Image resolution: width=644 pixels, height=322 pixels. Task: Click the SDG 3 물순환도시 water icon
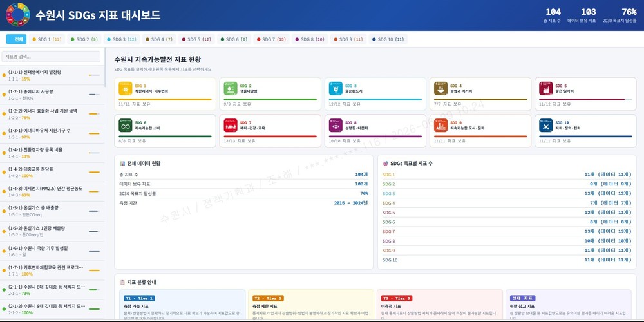coord(336,88)
